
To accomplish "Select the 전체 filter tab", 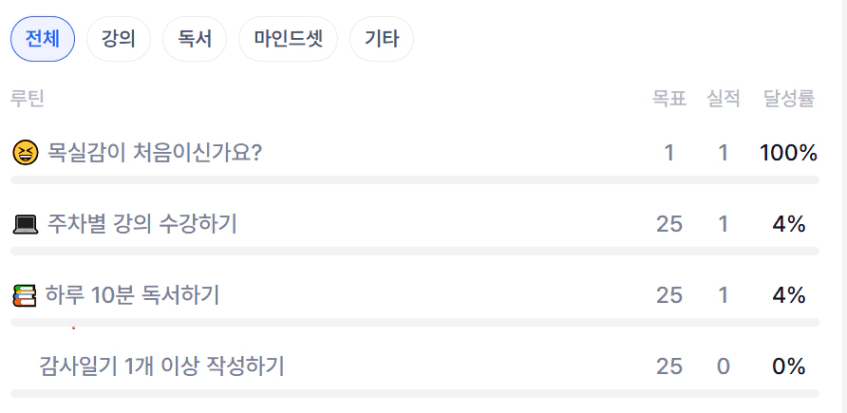I will pyautogui.click(x=42, y=40).
